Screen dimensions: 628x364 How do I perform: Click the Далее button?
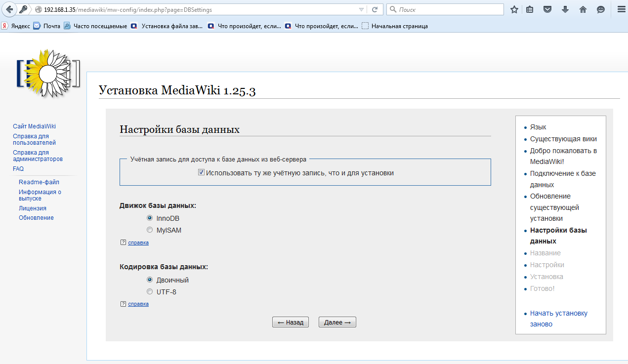pyautogui.click(x=337, y=322)
